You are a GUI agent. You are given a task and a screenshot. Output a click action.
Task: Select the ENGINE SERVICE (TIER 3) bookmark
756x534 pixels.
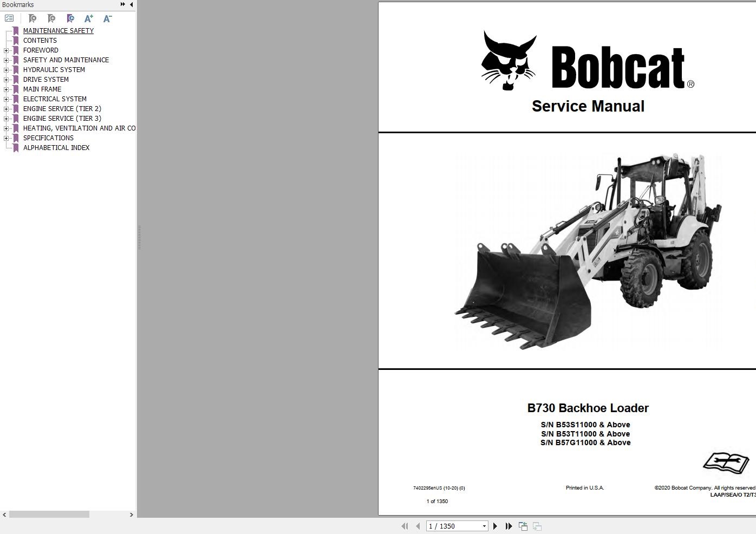pos(62,119)
